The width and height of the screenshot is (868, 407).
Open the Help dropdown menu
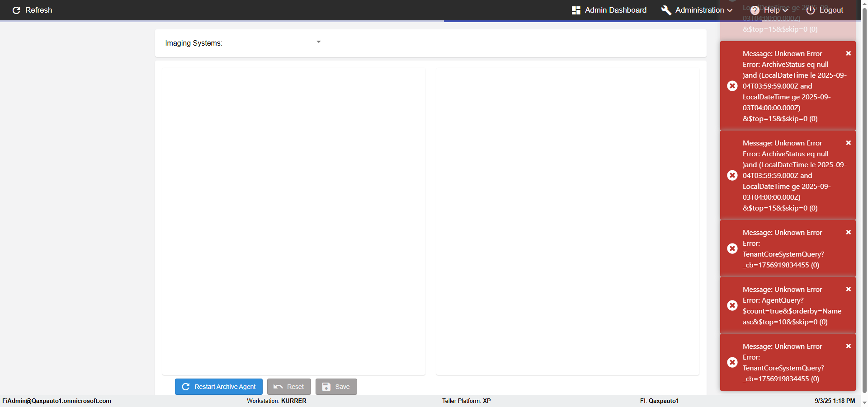point(769,10)
